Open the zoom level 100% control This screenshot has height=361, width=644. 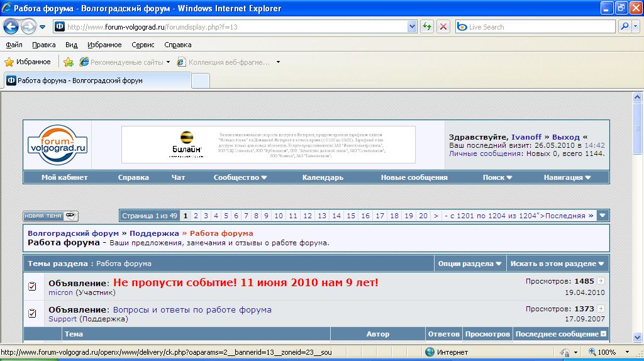point(607,352)
